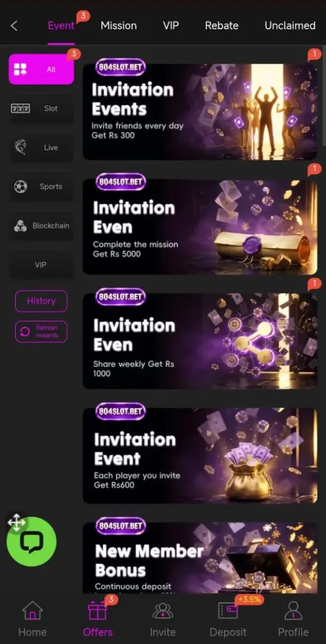Click the History button
The width and height of the screenshot is (326, 644).
point(41,301)
